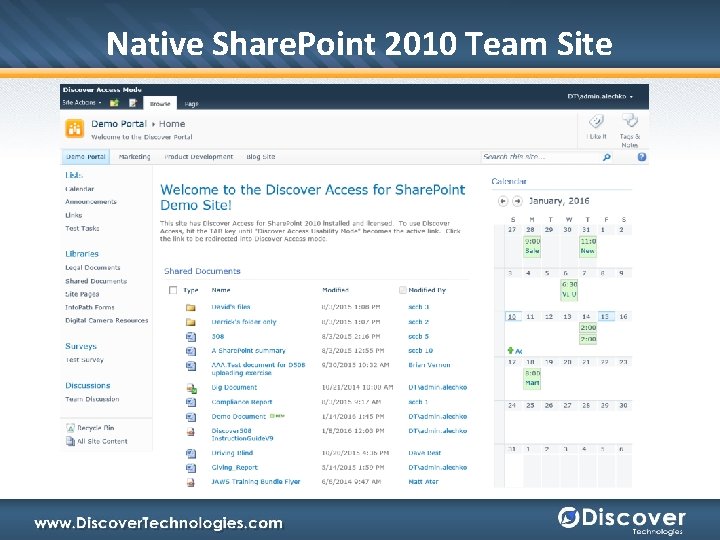Open the Marketing top navigation tab
Screen dimensions: 720x540
pyautogui.click(x=135, y=157)
